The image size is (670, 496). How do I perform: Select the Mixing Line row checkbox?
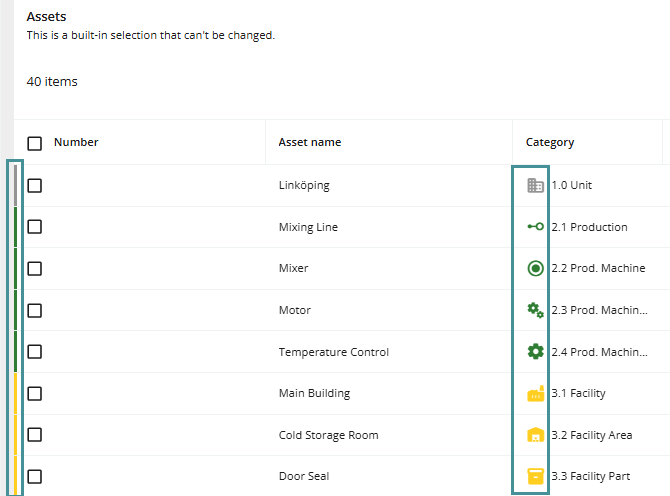(x=35, y=227)
